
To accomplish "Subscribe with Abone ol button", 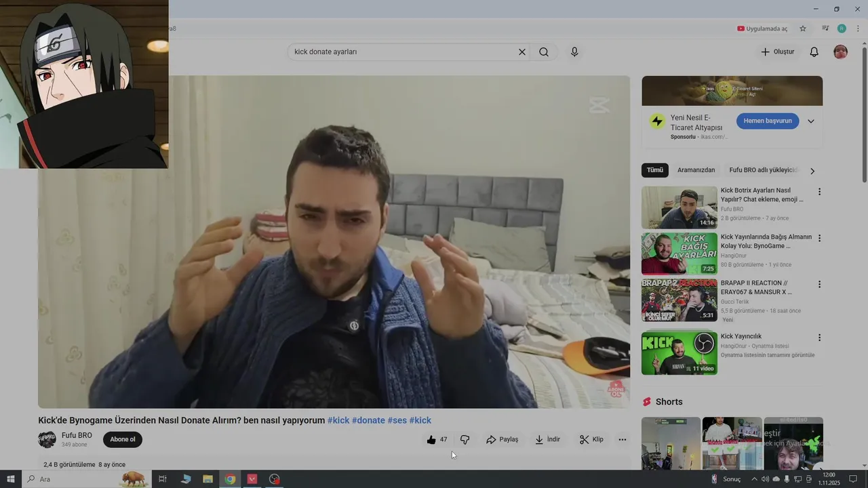I will pyautogui.click(x=123, y=439).
